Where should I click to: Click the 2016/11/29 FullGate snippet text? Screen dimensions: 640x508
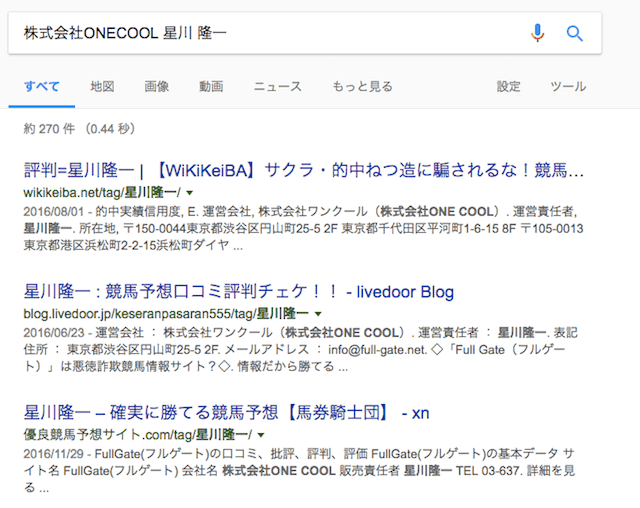pos(299,471)
